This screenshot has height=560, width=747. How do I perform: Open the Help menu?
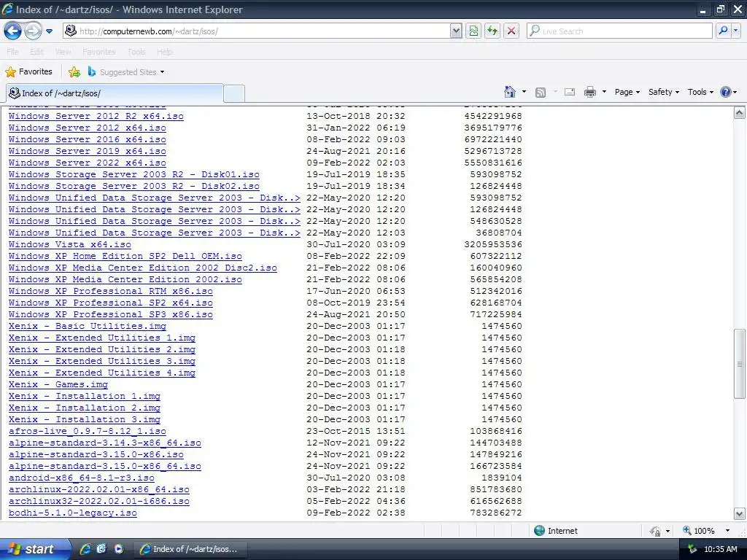(x=165, y=52)
